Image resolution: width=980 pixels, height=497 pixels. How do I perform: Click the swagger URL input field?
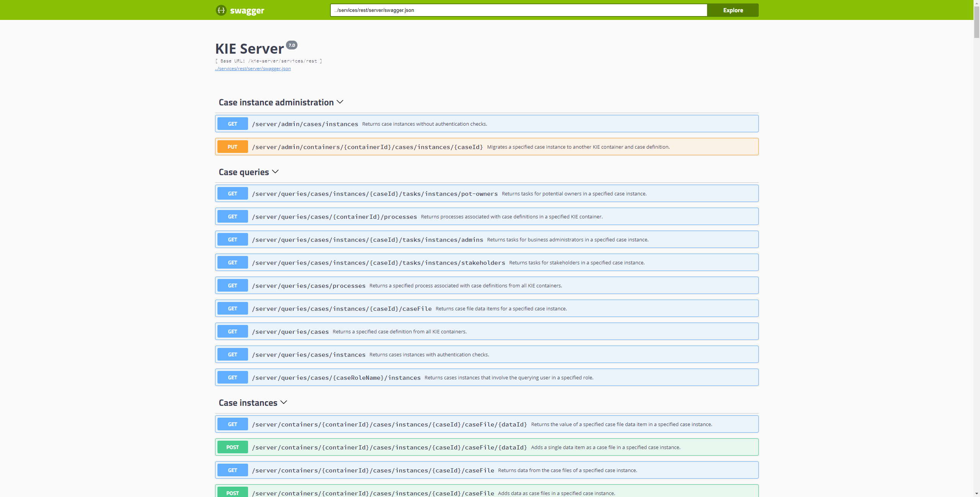click(518, 10)
